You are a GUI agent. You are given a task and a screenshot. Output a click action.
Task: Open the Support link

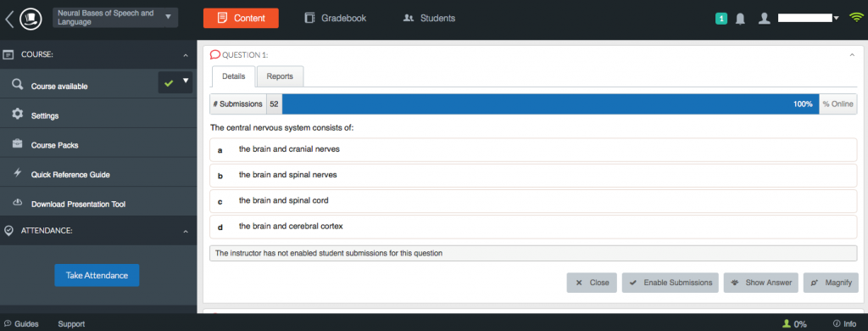[x=71, y=324]
